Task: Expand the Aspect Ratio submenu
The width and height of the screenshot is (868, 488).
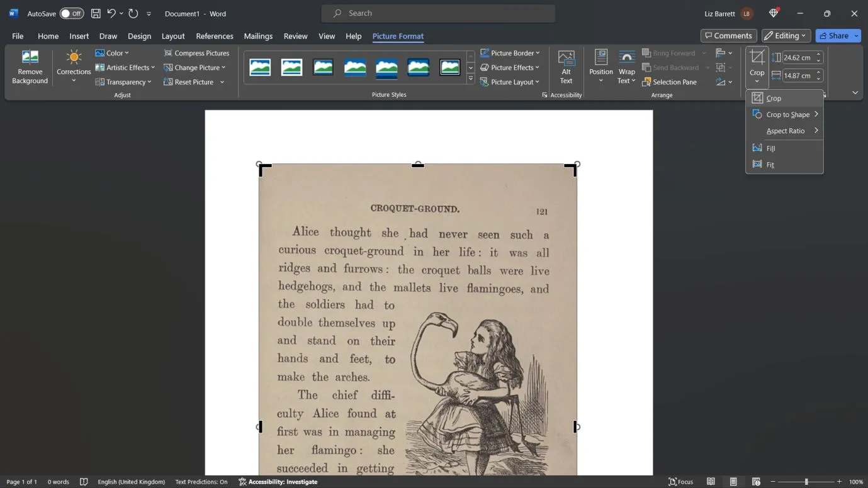Action: [x=785, y=130]
